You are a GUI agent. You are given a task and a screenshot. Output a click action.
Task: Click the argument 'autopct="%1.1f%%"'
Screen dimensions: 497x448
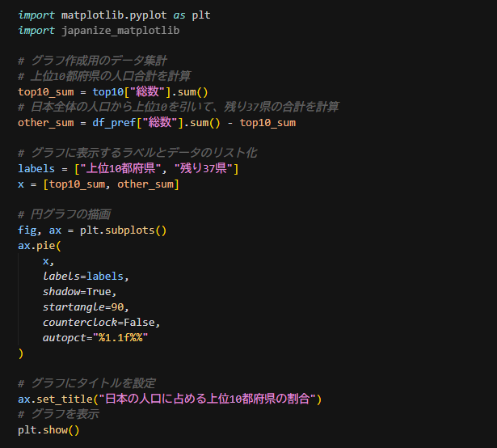pos(95,337)
